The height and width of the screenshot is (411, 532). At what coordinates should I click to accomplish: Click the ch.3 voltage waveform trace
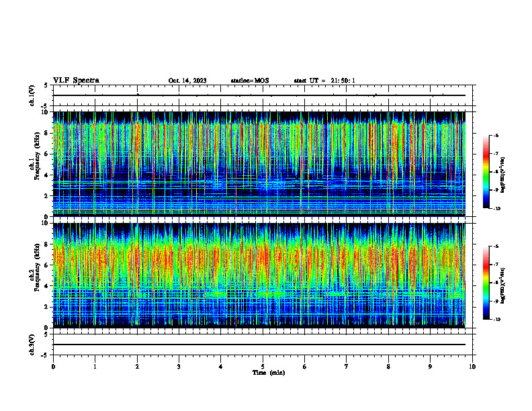pyautogui.click(x=259, y=345)
